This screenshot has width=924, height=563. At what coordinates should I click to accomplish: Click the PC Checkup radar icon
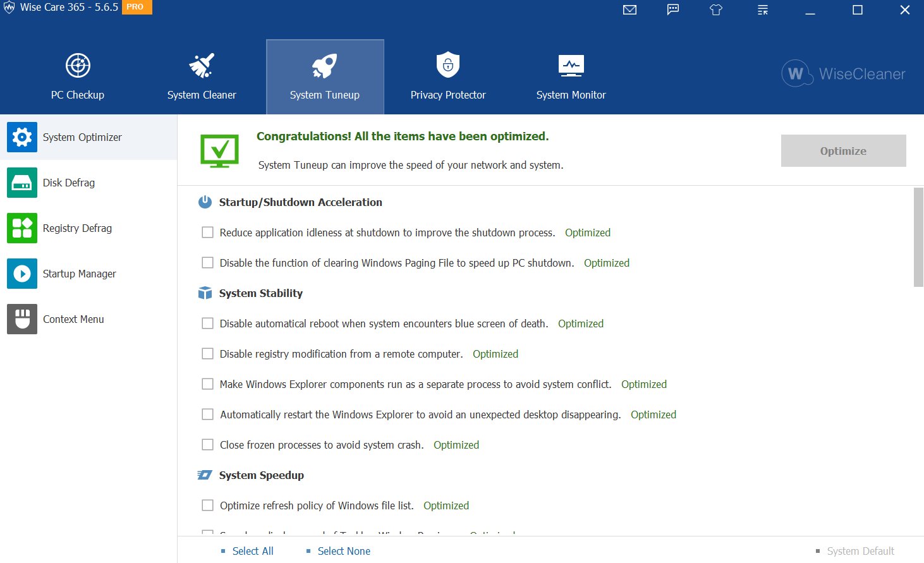[x=78, y=66]
